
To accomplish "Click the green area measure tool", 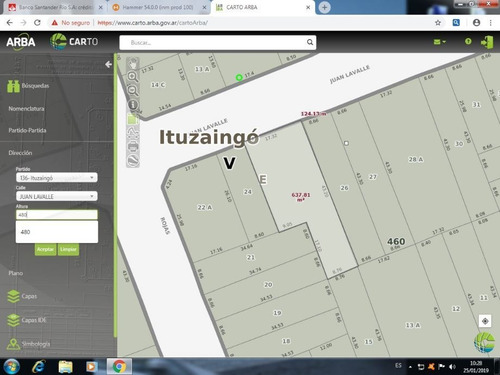I will coord(133,119).
